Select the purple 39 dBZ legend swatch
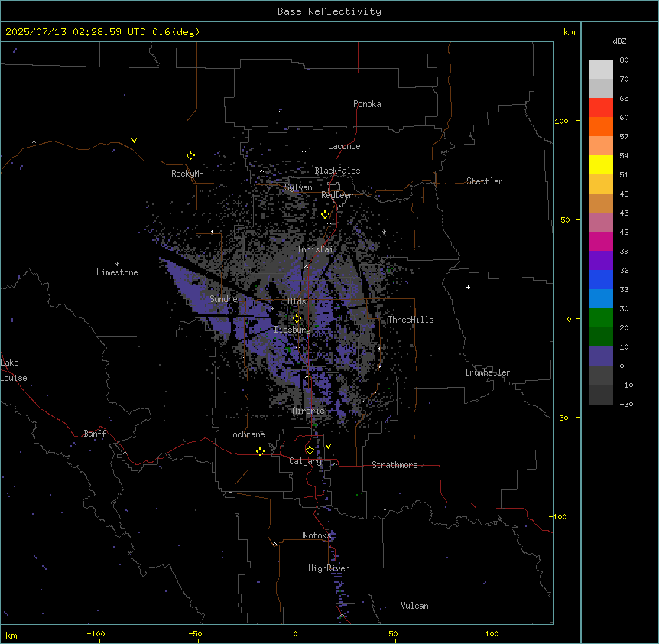The height and width of the screenshot is (644, 659). click(x=601, y=260)
